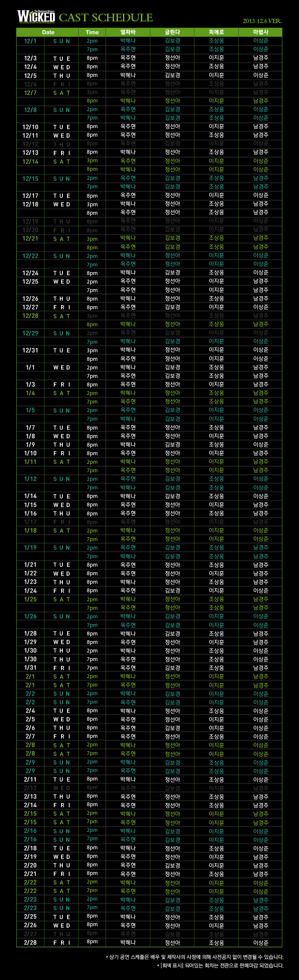Click 이상준 in the 1/14 row

coord(261,496)
